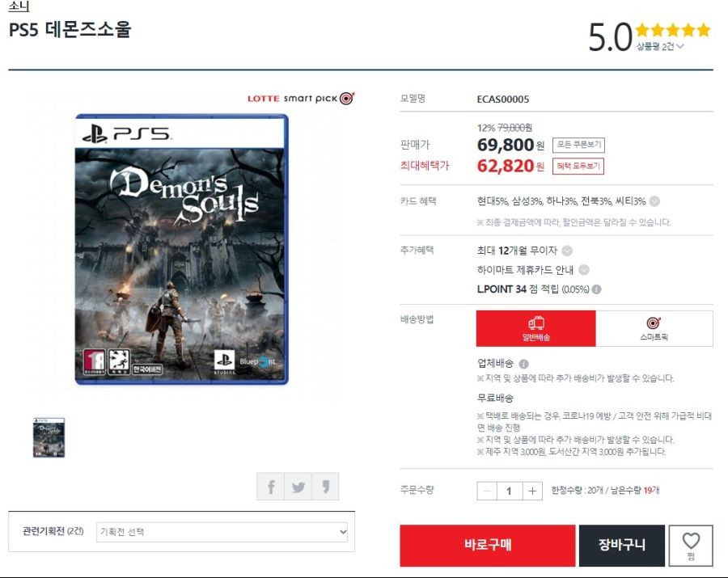Viewport: 728px width, 578px height.
Task: Add to wishlist with heart icon
Action: pos(691,546)
